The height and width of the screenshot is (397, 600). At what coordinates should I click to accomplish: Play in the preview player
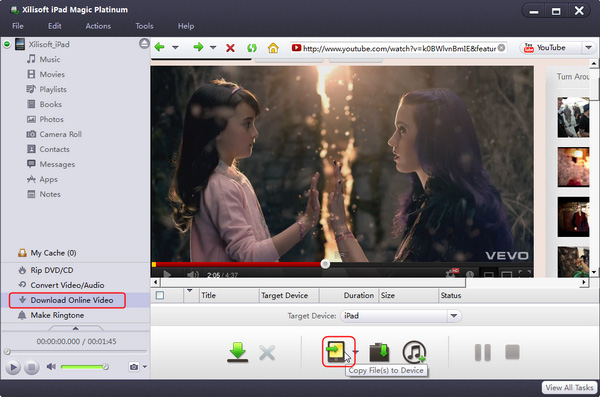pyautogui.click(x=13, y=367)
